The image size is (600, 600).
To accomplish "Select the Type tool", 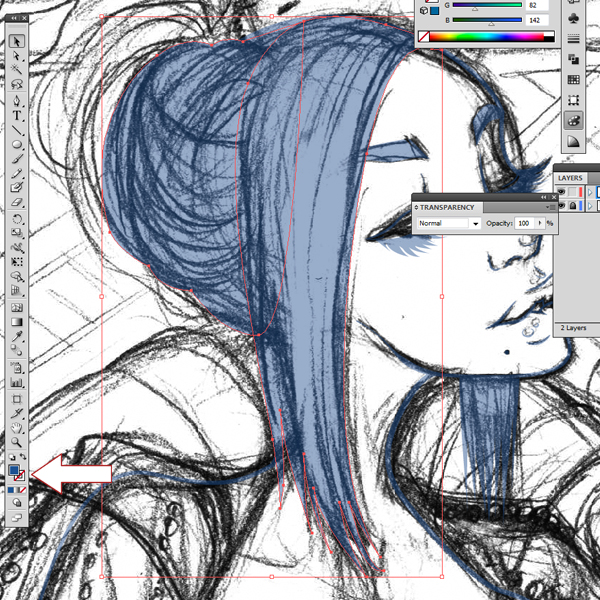I will pyautogui.click(x=16, y=115).
